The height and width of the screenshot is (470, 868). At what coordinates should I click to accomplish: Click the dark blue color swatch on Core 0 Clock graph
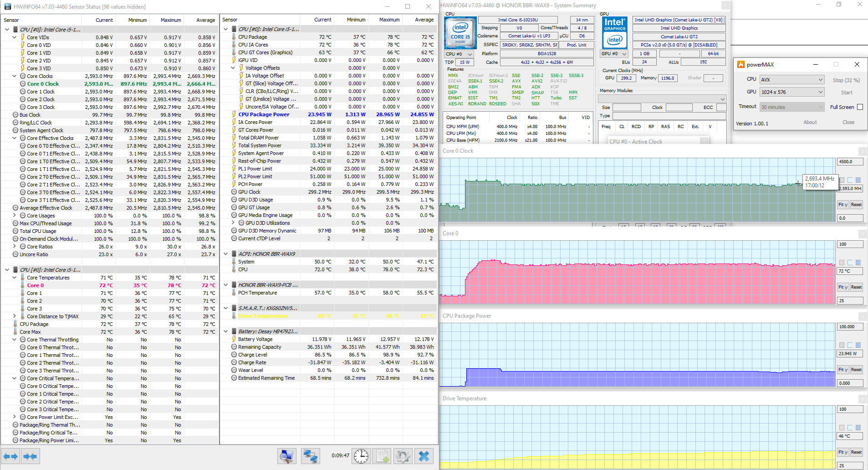tap(858, 180)
